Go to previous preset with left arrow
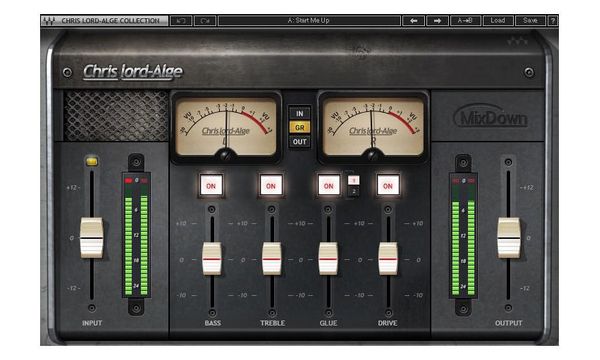This screenshot has width=600, height=360. (413, 21)
